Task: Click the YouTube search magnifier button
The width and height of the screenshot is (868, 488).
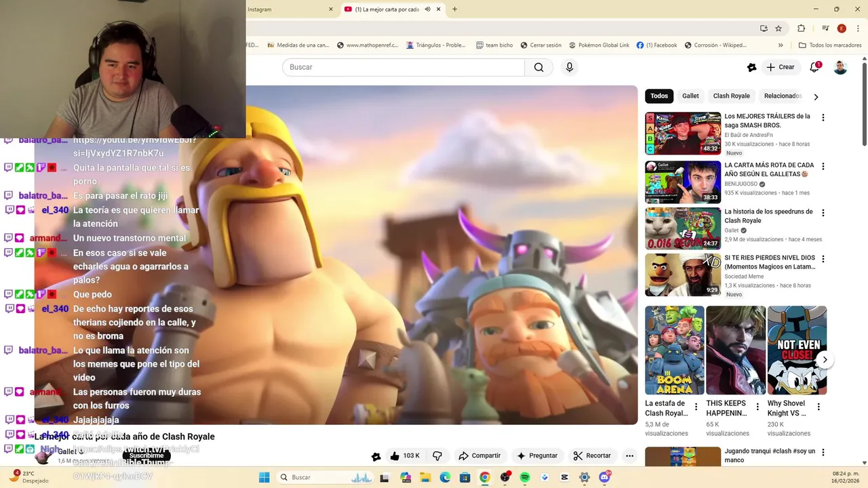Action: pyautogui.click(x=538, y=67)
